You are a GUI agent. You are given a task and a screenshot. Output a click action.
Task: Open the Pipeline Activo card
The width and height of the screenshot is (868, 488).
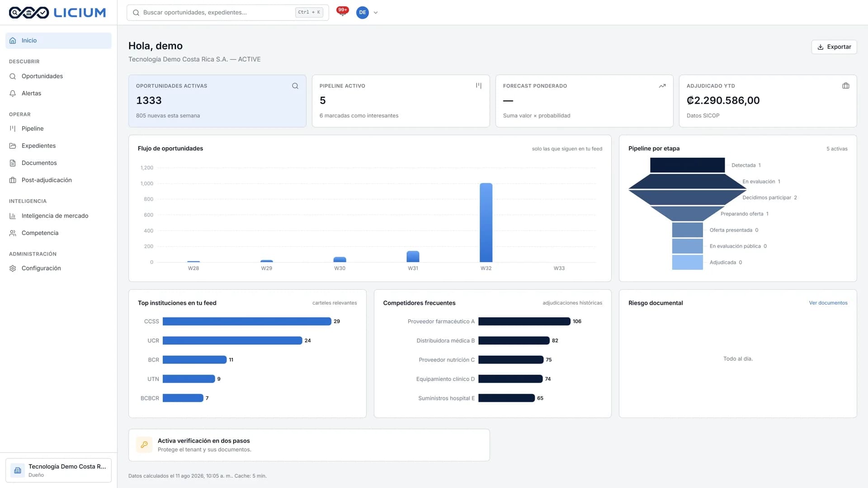click(x=401, y=101)
